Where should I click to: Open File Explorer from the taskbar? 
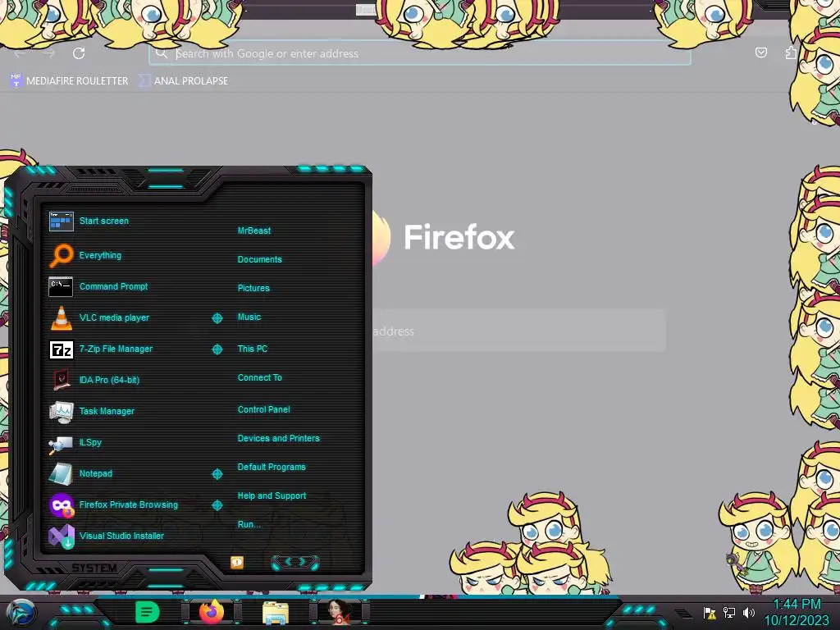coord(276,613)
